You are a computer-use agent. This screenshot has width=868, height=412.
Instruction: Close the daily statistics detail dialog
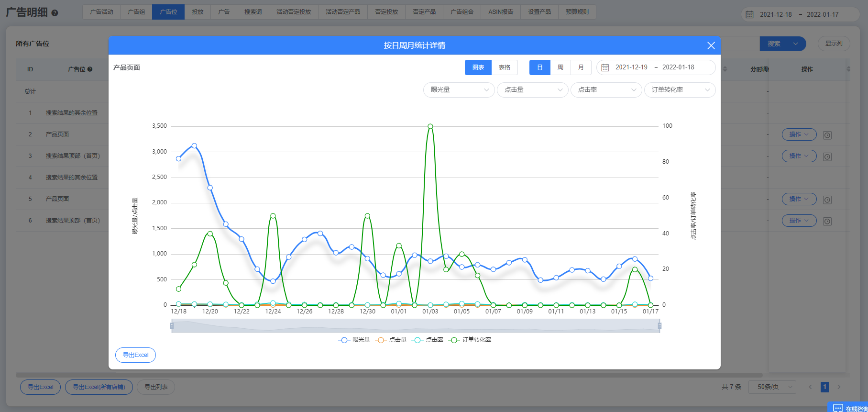[x=711, y=45]
